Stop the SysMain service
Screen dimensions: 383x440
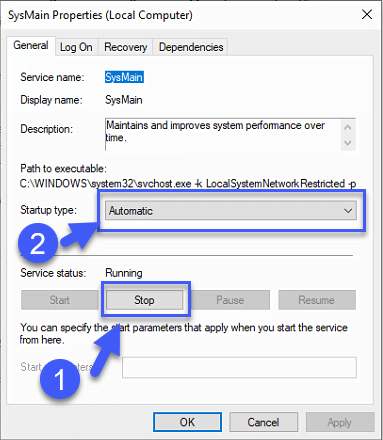point(144,300)
